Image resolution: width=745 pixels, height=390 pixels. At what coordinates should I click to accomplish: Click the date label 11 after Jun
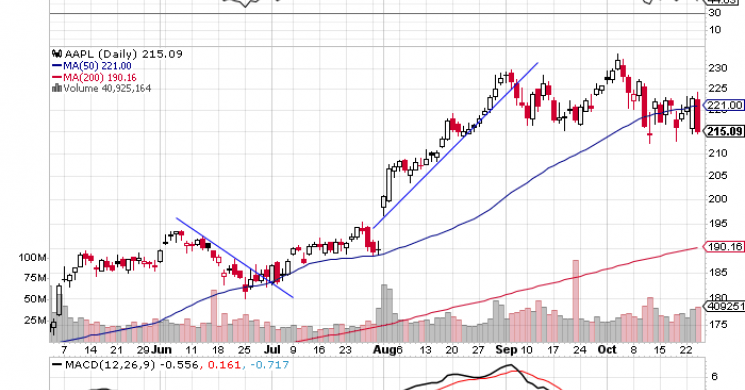pos(191,350)
